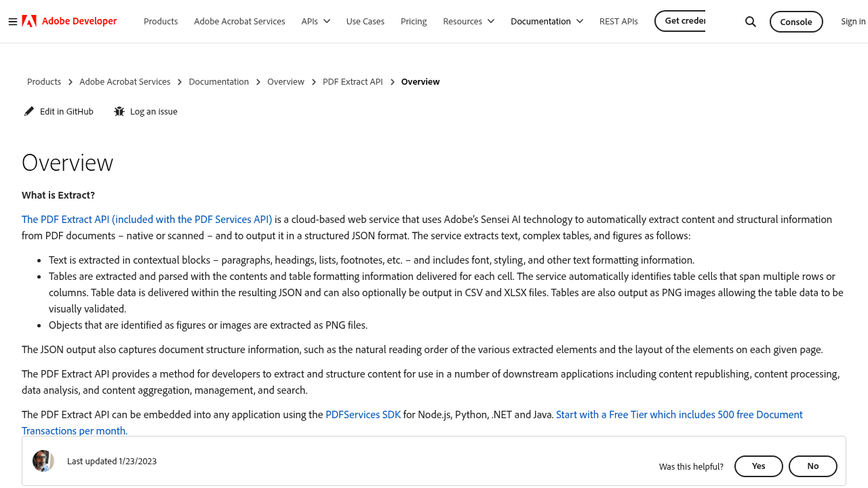
Task: Open the PDFServices SDK link
Action: coord(363,414)
